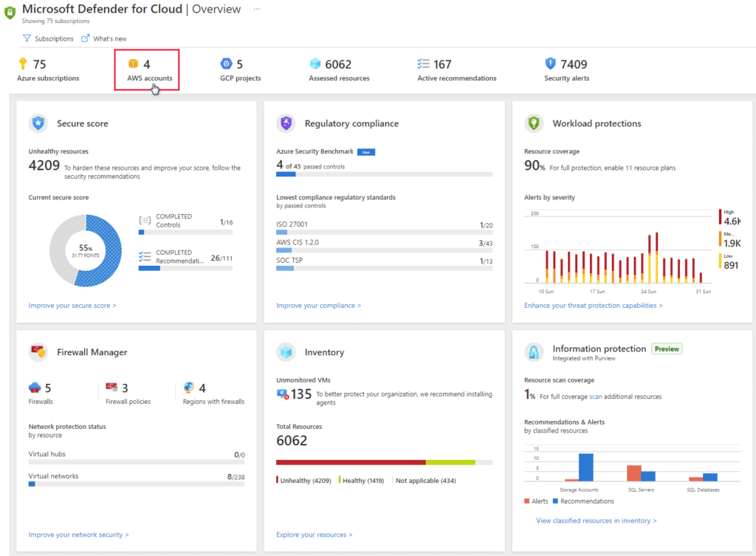
Task: Click the 6062 Assessed resources count
Action: [x=338, y=64]
